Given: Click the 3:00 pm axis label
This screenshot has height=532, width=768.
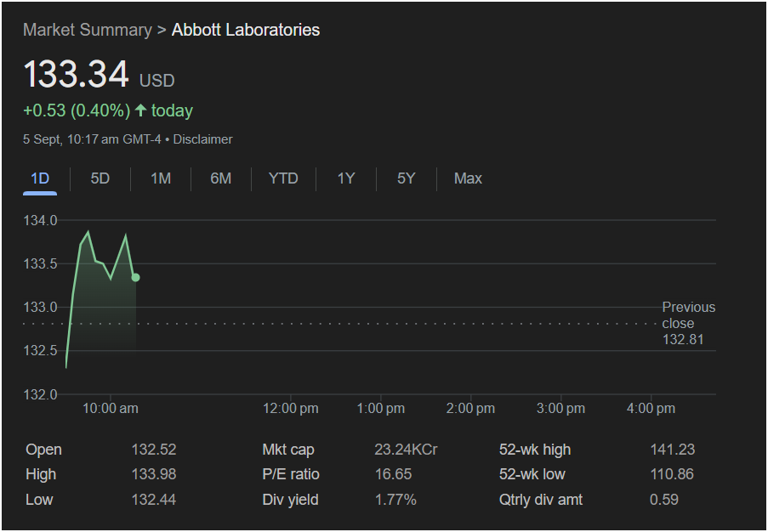Looking at the screenshot, I should [560, 409].
